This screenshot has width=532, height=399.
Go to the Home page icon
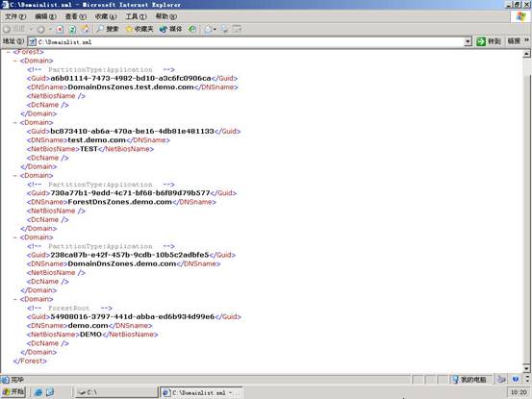pyautogui.click(x=86, y=30)
